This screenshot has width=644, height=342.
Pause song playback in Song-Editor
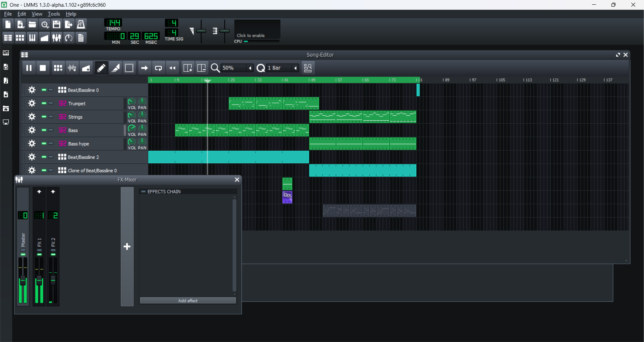coord(29,68)
